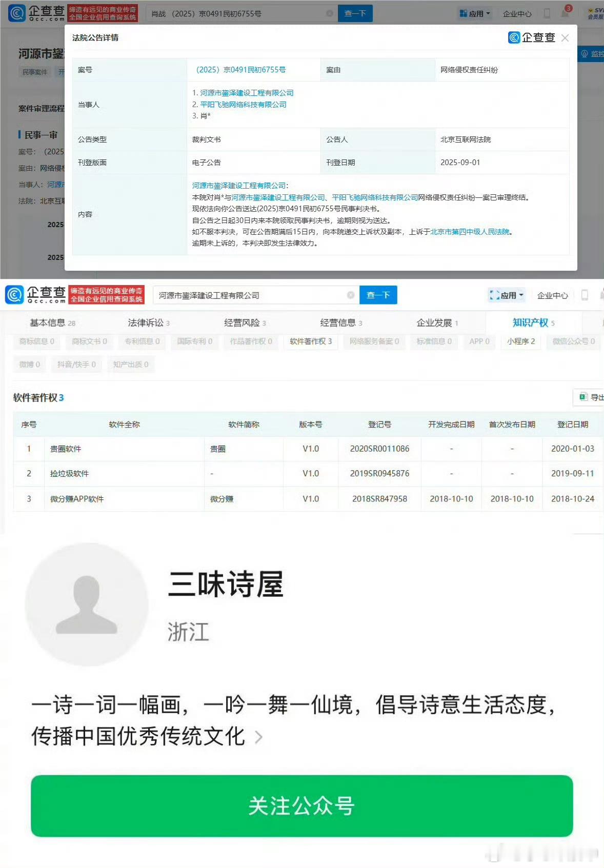Switch to the 经营信息 3 tab
The width and height of the screenshot is (604, 868).
(x=341, y=322)
